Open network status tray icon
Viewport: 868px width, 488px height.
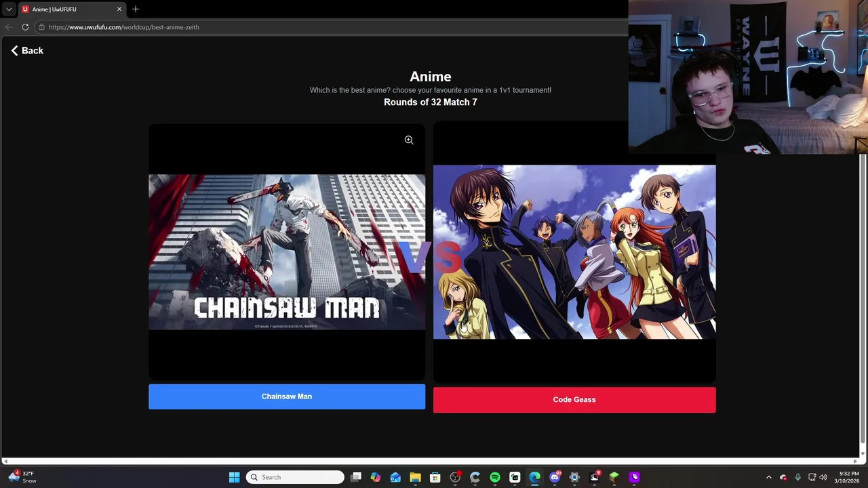812,477
